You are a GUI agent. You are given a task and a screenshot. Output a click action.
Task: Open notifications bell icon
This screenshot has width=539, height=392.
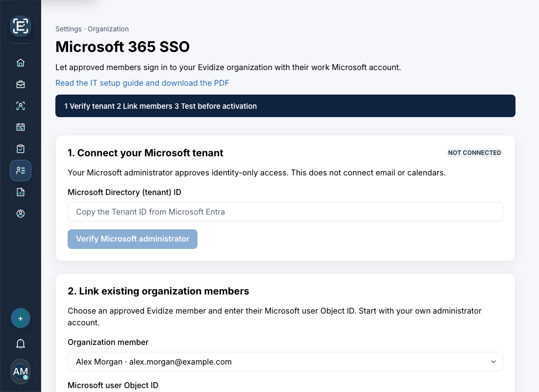click(x=21, y=344)
